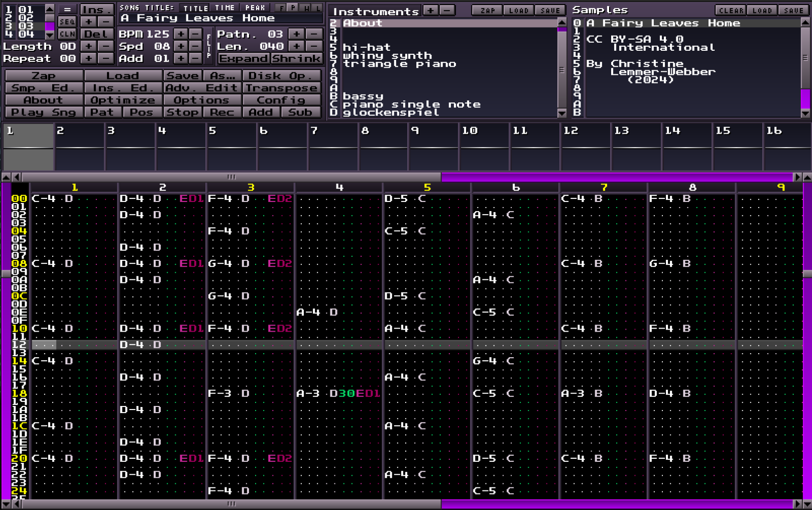Open the Adv. Edit panel
Screen dimensions: 812x510
202,87
